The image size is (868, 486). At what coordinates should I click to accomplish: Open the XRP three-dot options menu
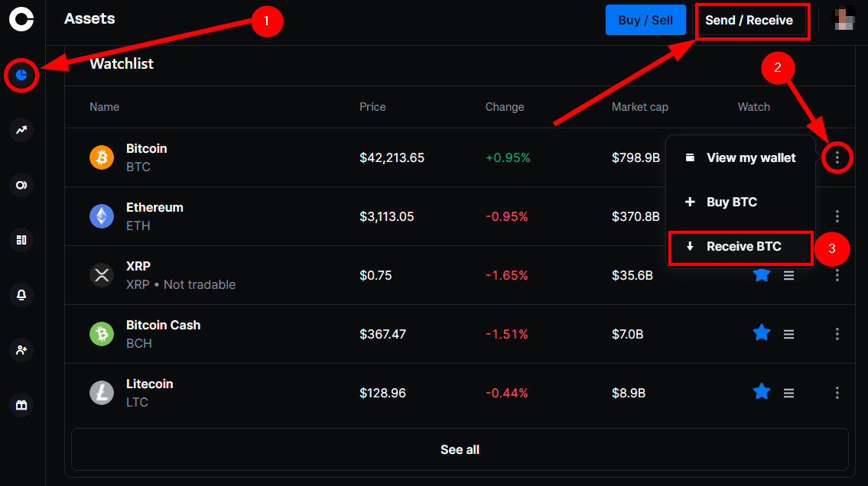coord(837,275)
